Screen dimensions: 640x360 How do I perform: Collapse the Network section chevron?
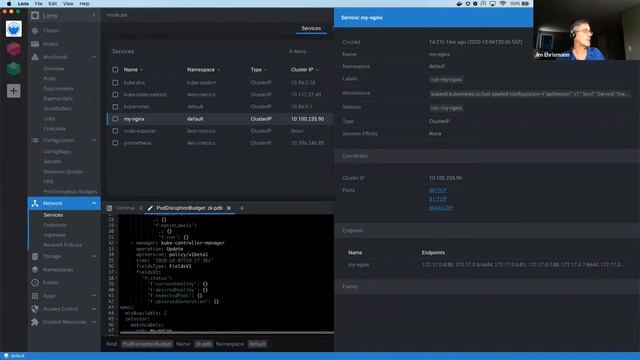point(94,203)
